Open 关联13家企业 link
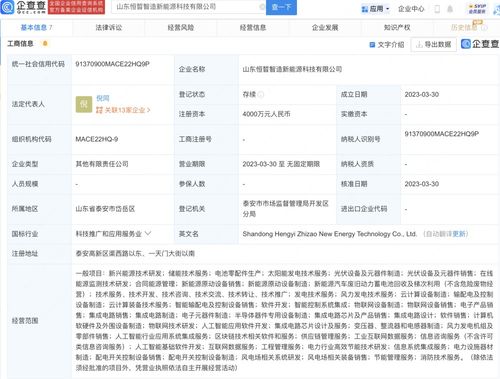500x379 pixels. coord(123,110)
